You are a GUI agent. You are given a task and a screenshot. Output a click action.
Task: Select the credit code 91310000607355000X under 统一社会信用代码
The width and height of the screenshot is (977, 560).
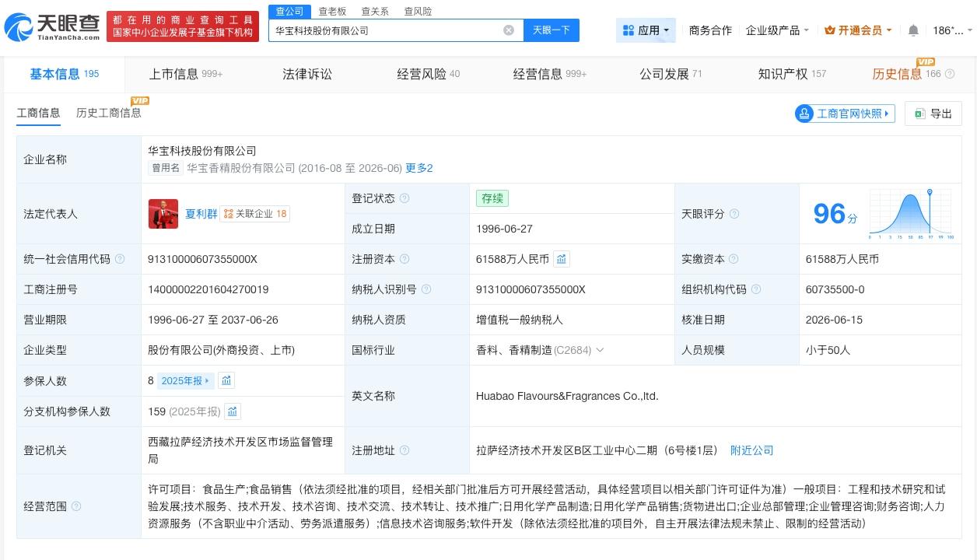(202, 259)
